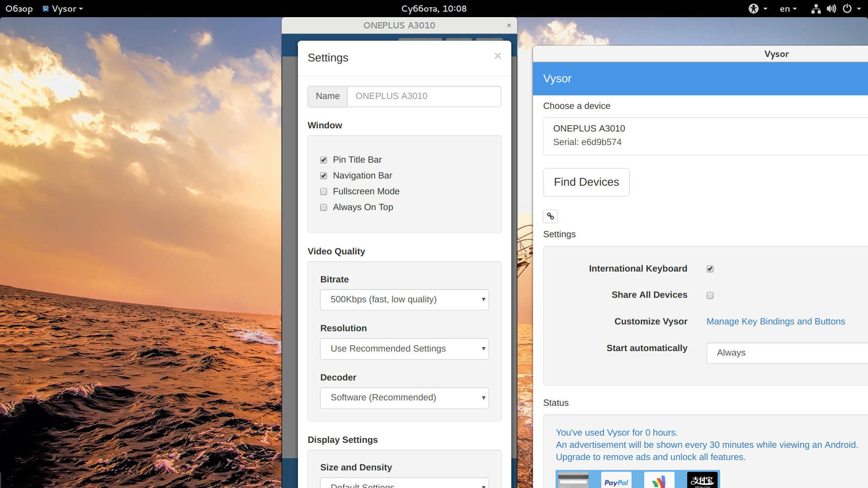This screenshot has height=488, width=868.
Task: Click the volume icon in system tray
Action: coord(832,8)
